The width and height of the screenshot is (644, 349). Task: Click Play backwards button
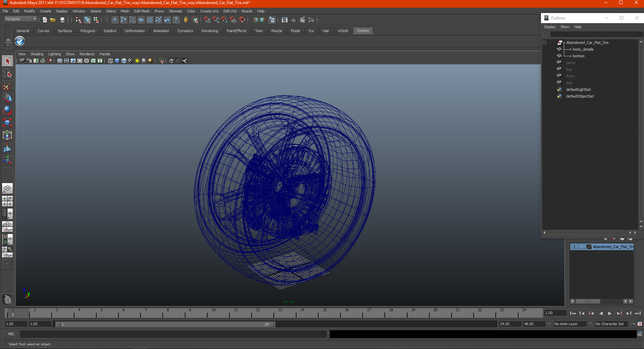(x=601, y=313)
